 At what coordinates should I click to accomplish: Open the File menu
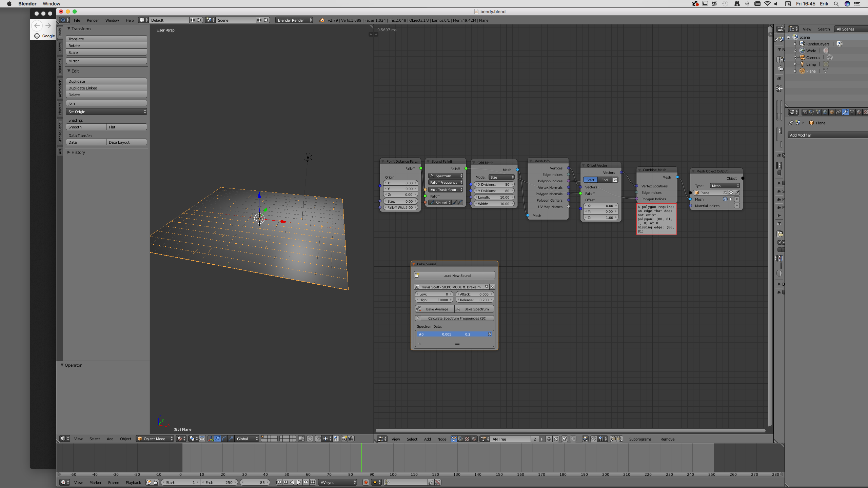click(77, 20)
